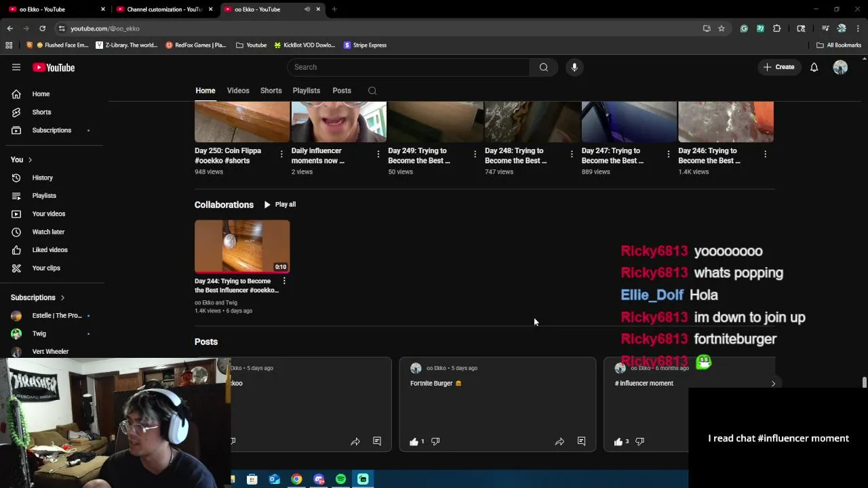This screenshot has height=488, width=868.
Task: Open Outlook from the taskbar
Action: click(x=274, y=479)
